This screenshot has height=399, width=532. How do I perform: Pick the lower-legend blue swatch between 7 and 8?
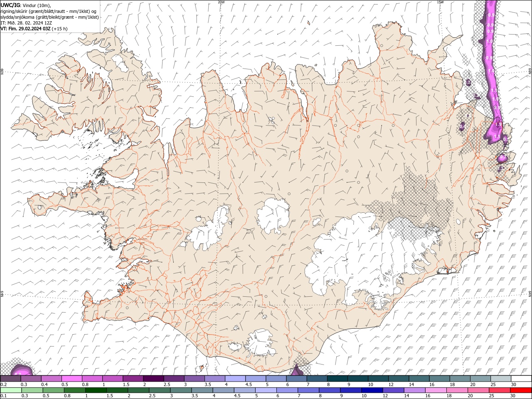(x=308, y=390)
